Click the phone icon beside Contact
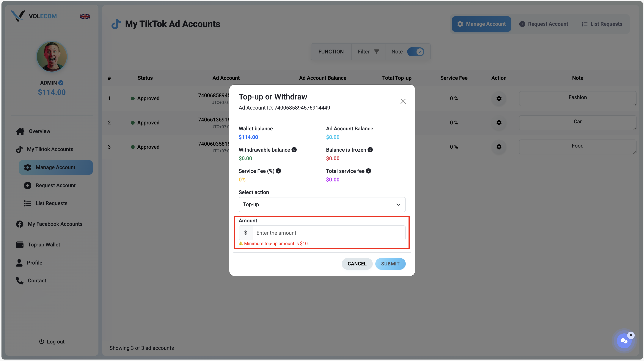This screenshot has width=644, height=361. (x=20, y=281)
